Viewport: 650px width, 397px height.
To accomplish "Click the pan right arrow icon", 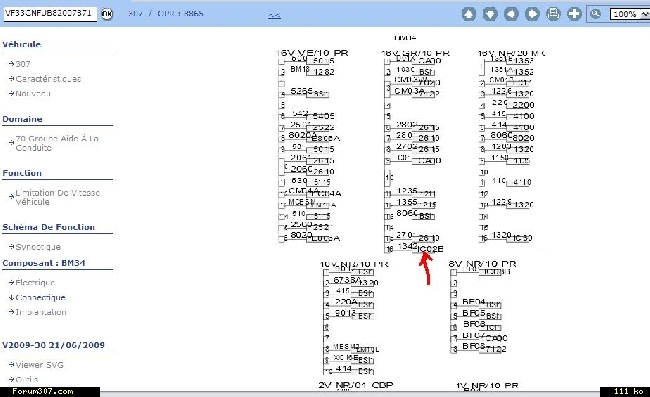I will click(x=532, y=14).
